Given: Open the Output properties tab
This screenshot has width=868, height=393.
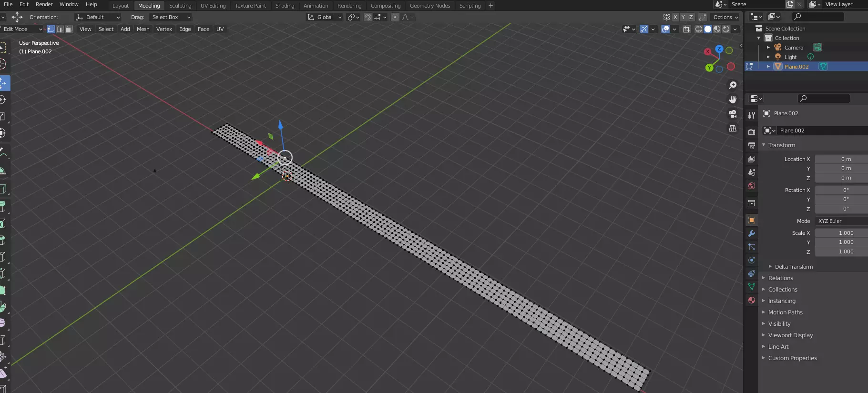Looking at the screenshot, I should coord(752,145).
